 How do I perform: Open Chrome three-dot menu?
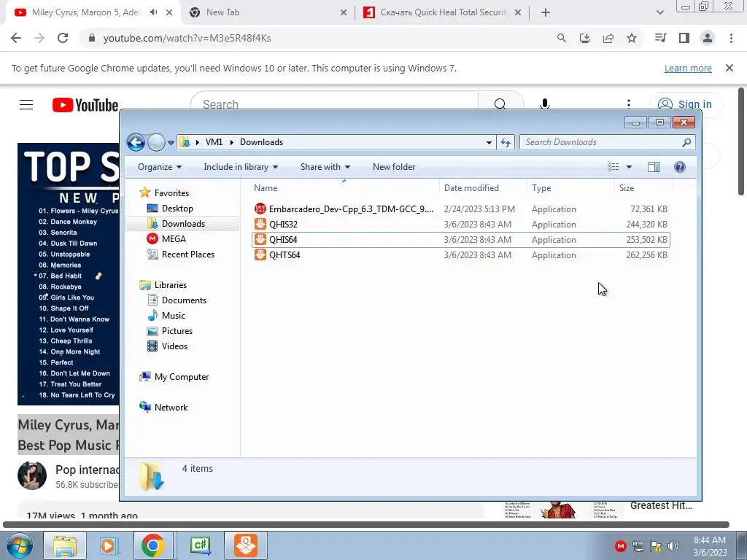pos(731,38)
